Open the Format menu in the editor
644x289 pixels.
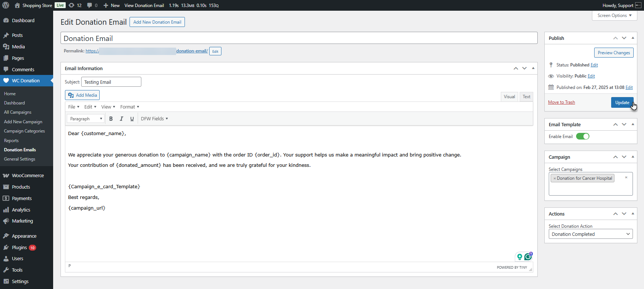(130, 107)
